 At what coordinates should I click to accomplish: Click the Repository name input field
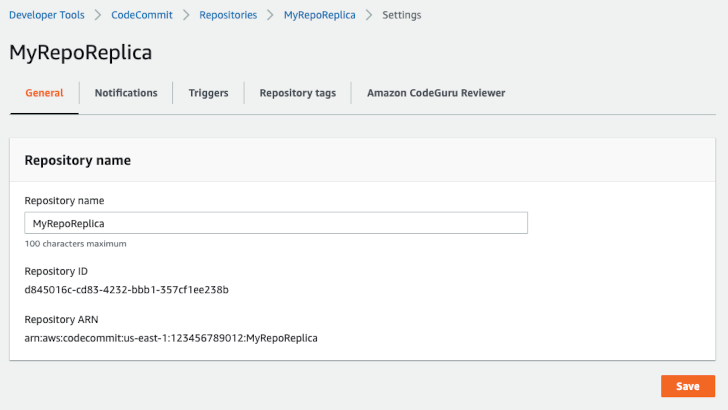(276, 223)
